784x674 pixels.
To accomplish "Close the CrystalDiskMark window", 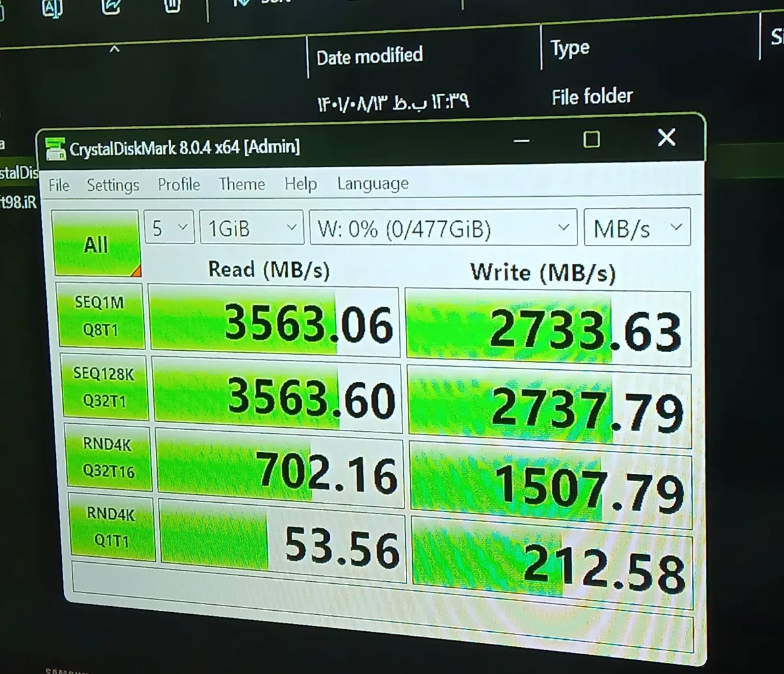I will pyautogui.click(x=666, y=137).
